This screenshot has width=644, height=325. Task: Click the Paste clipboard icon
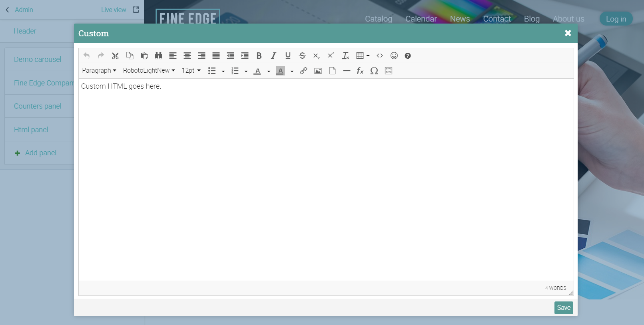(144, 55)
